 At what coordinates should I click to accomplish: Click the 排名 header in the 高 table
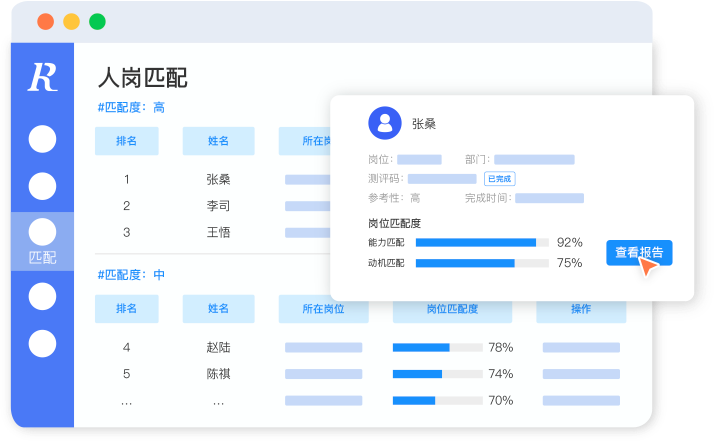point(127,141)
